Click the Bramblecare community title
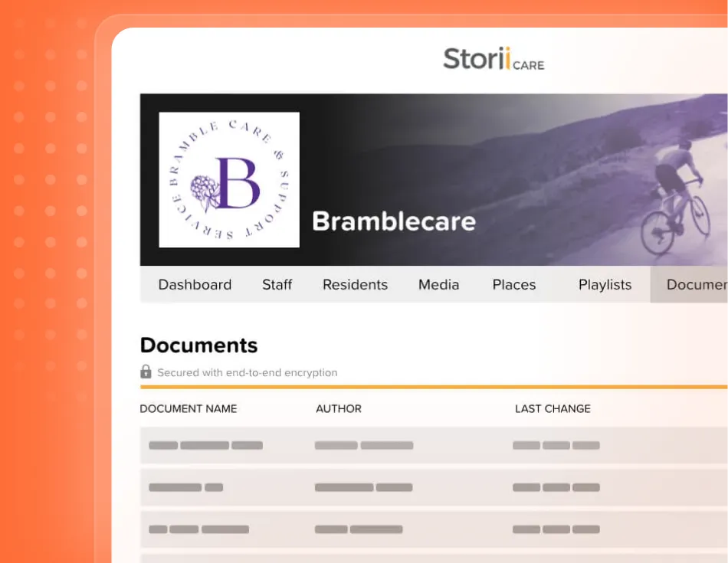728x563 pixels. pos(394,221)
